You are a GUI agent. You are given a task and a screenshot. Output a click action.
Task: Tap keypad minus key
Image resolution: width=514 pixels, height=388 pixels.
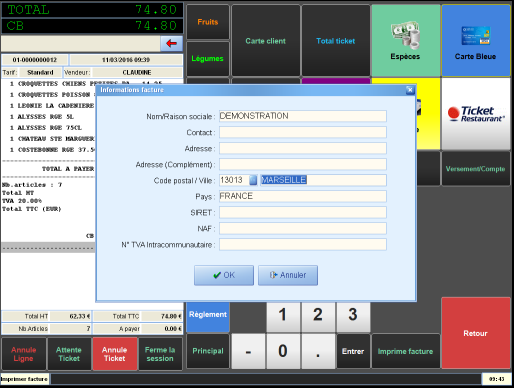(248, 351)
